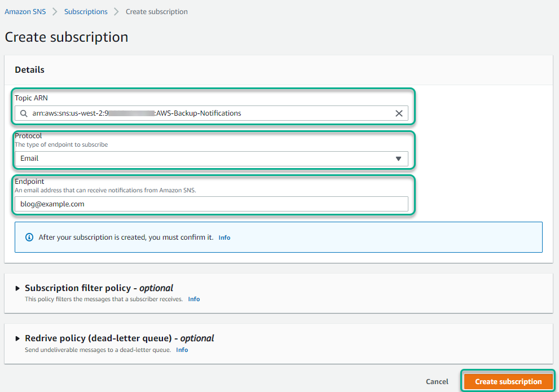Click the blue info icon in the confirmation banner

click(29, 237)
